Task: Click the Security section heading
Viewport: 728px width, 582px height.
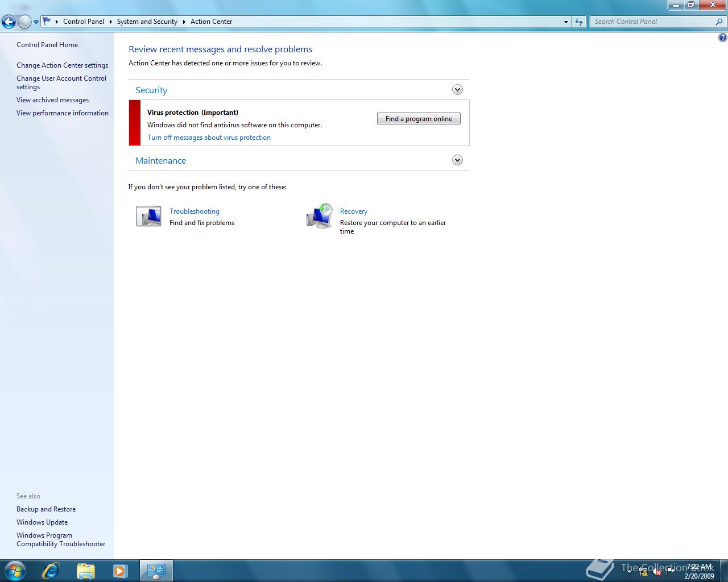Action: pos(151,90)
